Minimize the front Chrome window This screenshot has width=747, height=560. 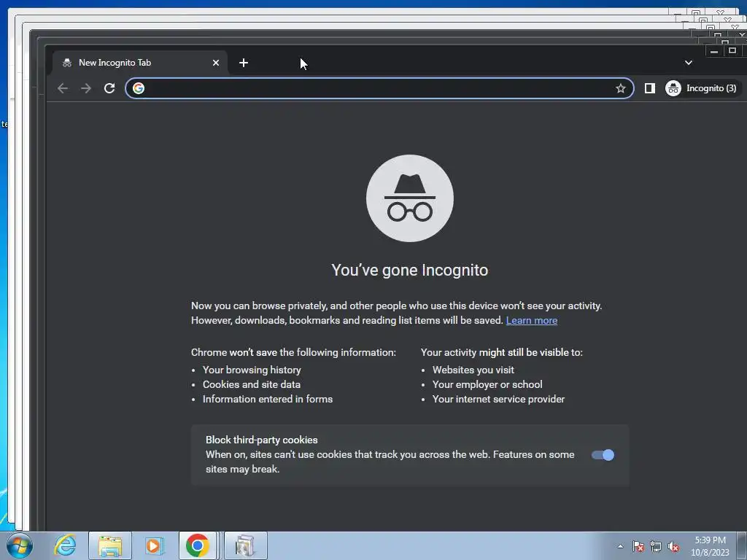click(x=713, y=50)
